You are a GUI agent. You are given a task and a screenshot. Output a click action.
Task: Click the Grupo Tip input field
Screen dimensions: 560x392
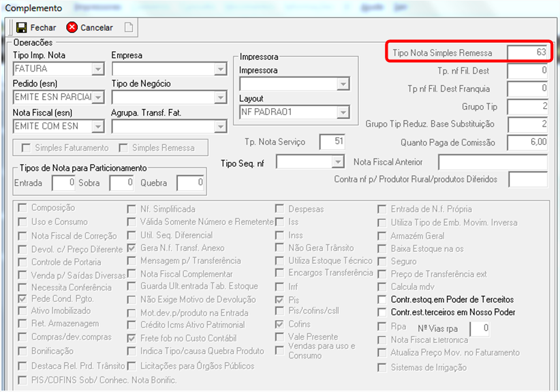pos(527,106)
